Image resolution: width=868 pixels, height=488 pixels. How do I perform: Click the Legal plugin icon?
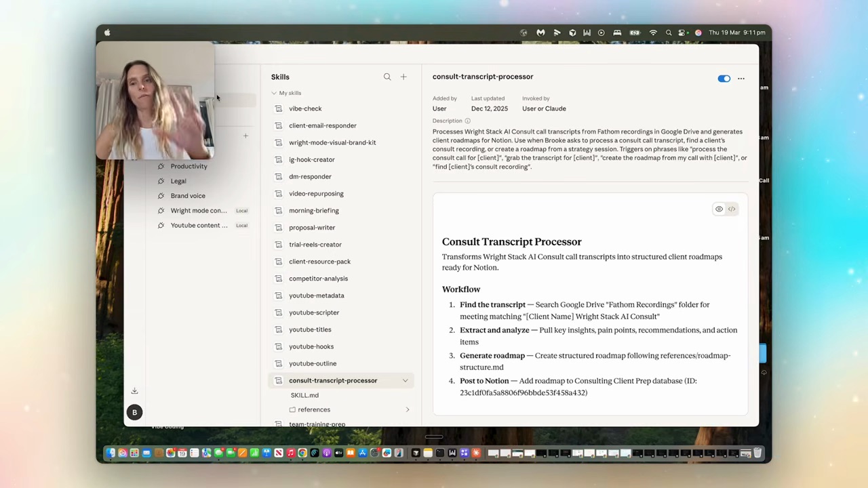pos(161,181)
